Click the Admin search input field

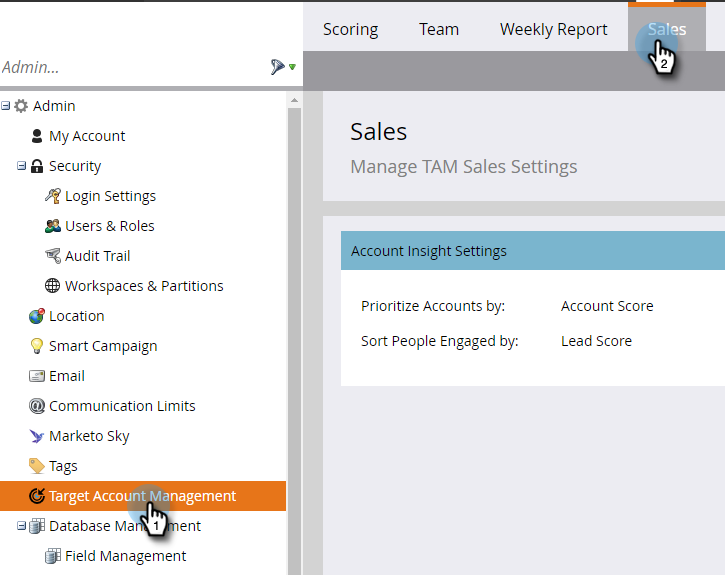[130, 67]
